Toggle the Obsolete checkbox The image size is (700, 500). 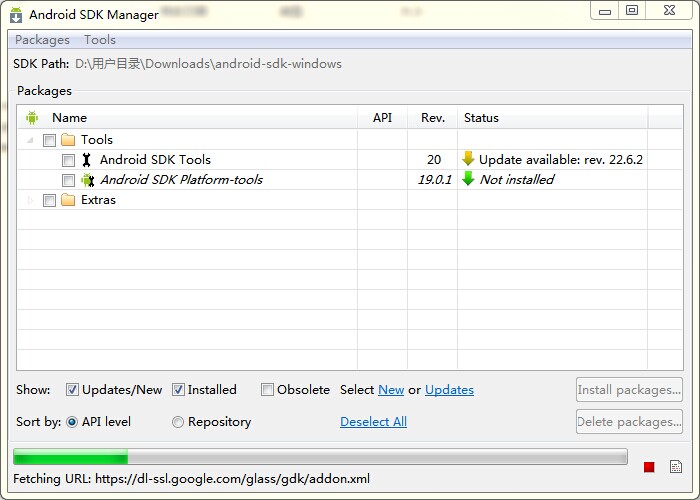point(267,390)
